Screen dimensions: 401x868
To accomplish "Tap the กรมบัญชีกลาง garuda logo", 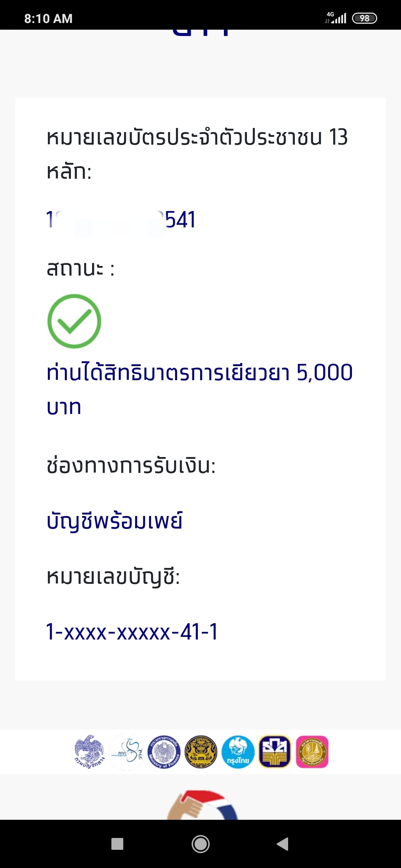I will click(x=89, y=752).
